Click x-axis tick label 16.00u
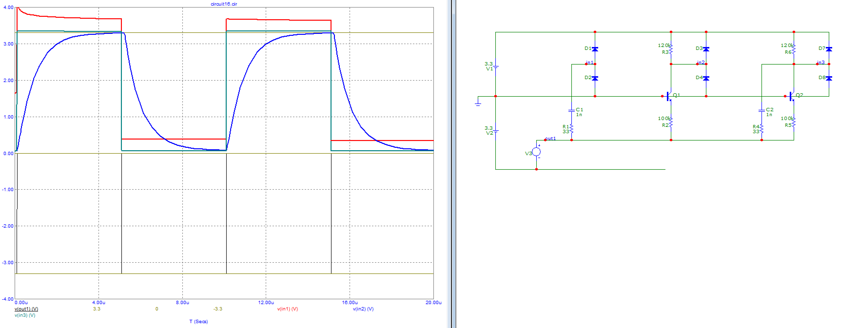Screen dimensions: 868x328 pos(350,302)
